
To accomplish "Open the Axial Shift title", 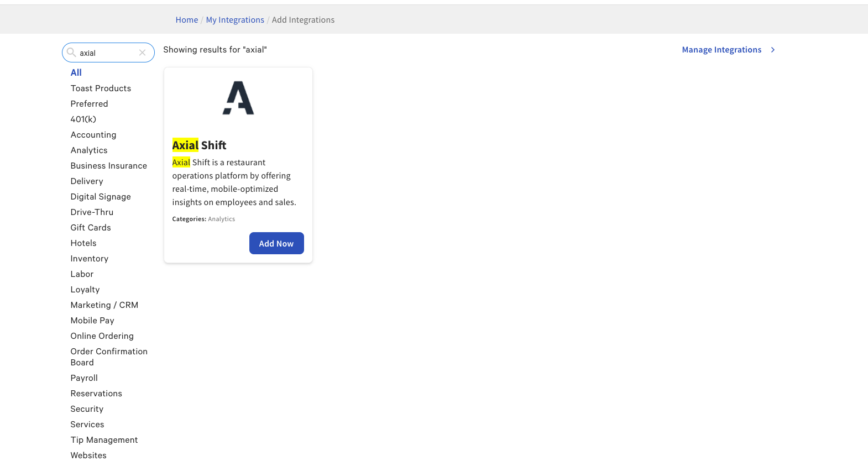I will (199, 145).
